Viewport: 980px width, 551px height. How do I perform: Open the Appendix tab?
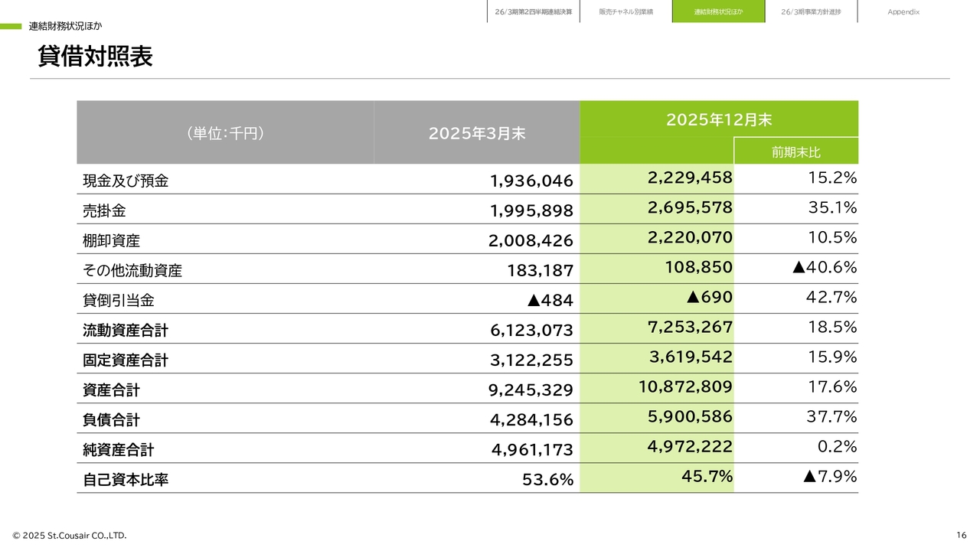[x=903, y=11]
